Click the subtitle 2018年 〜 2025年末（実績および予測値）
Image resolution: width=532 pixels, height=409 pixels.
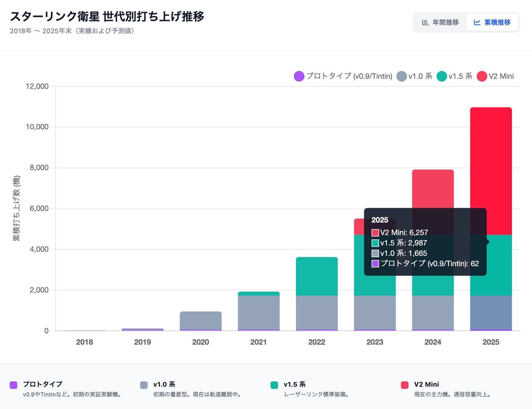(72, 31)
